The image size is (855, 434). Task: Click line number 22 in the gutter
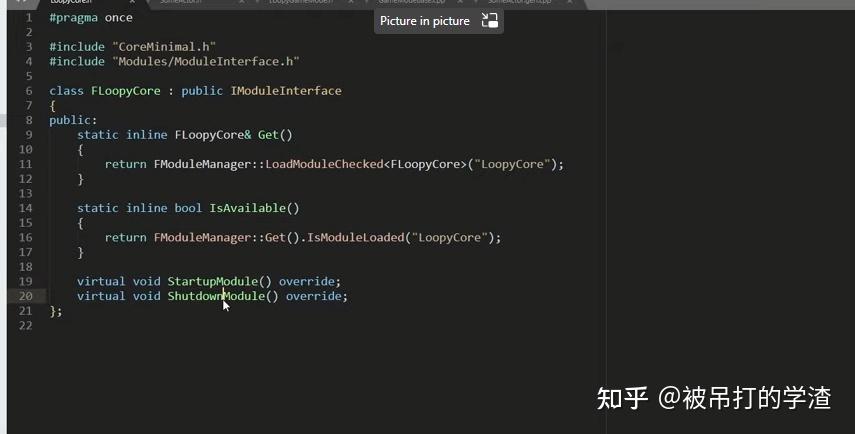(x=26, y=326)
